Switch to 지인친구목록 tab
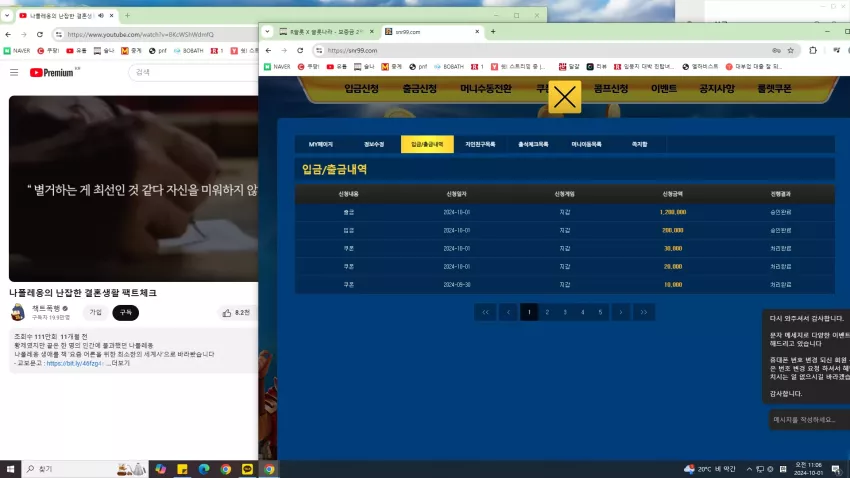Viewport: 850px width, 478px height. pos(480,144)
